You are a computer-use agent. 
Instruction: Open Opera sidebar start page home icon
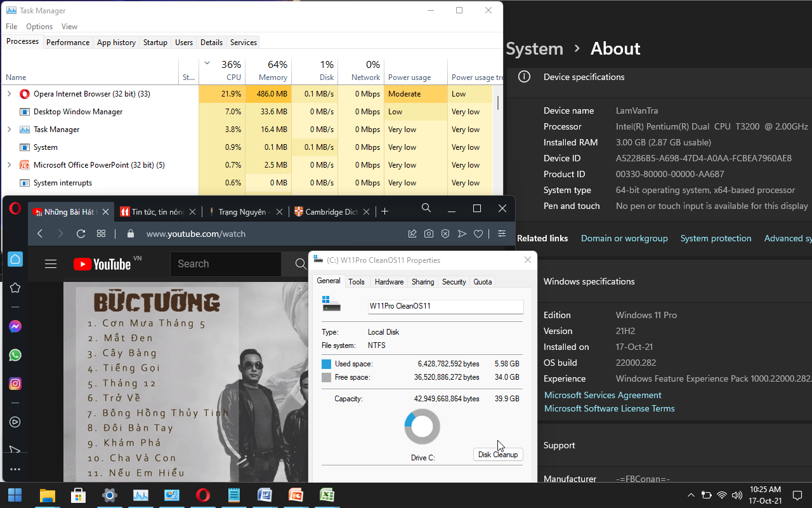click(x=15, y=259)
